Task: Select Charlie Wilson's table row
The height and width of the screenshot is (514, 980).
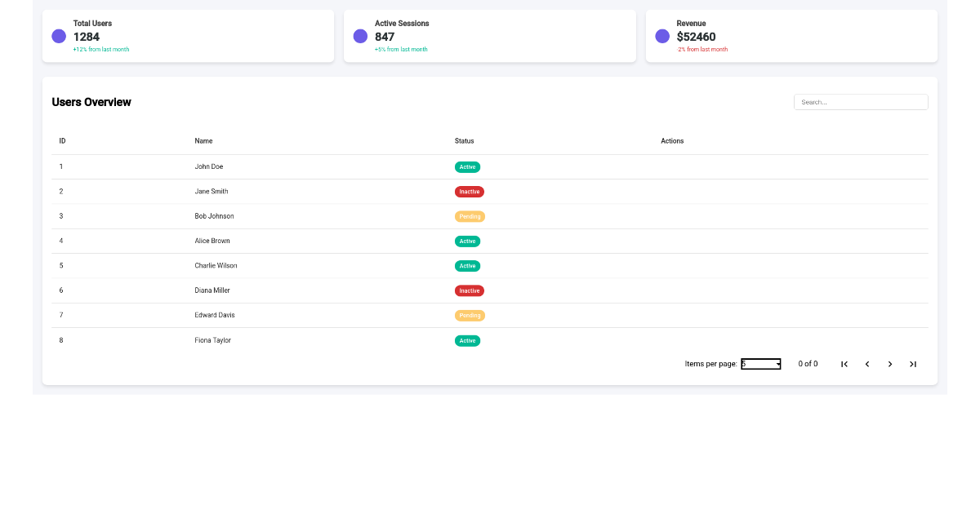Action: (x=327, y=265)
